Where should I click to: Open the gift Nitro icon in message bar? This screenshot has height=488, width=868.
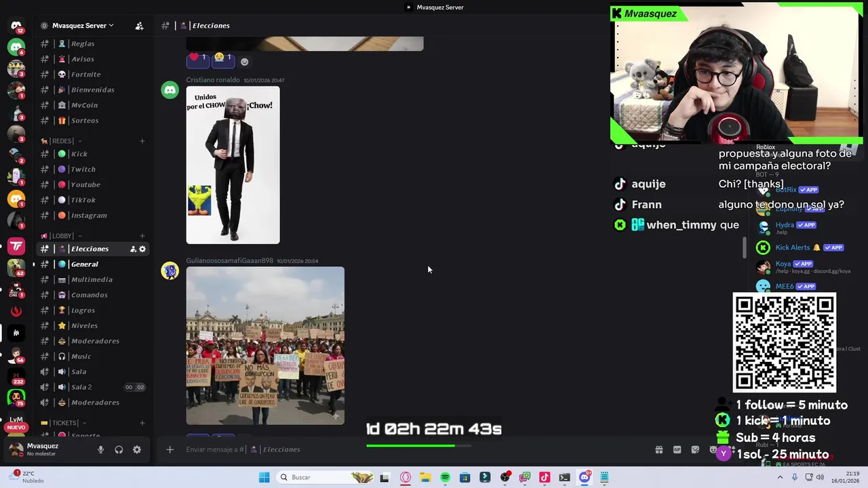pos(658,449)
